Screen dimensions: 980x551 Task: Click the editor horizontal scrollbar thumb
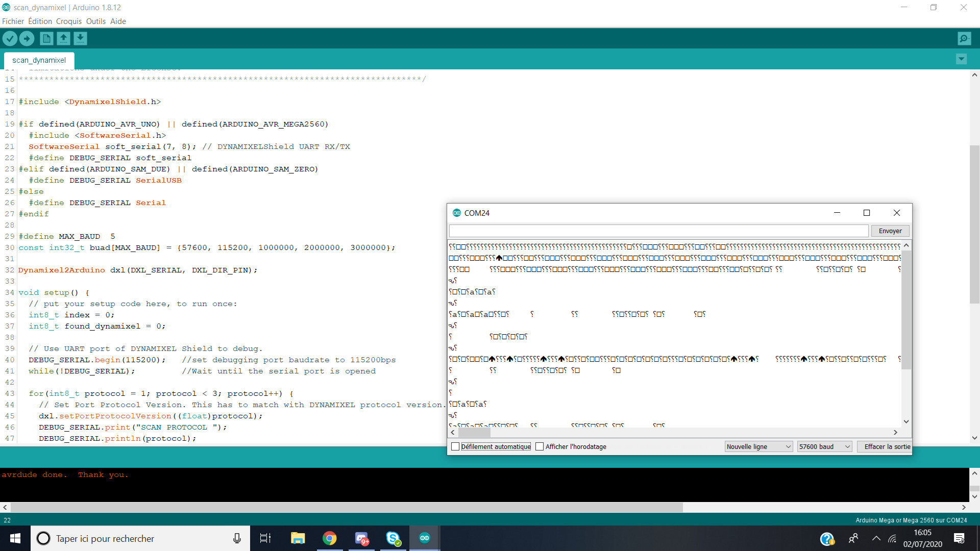point(347,507)
